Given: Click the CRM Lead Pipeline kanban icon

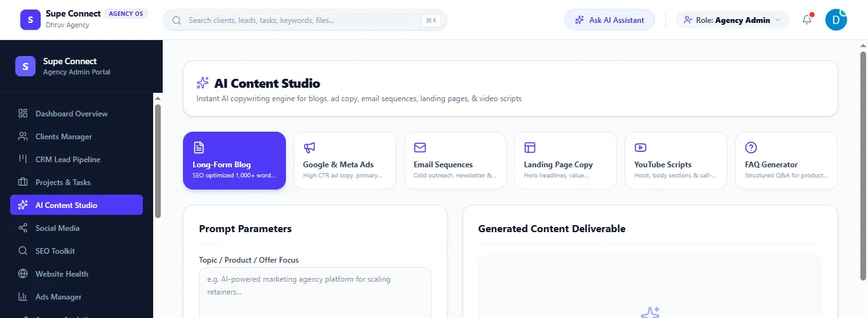Looking at the screenshot, I should [x=23, y=160].
